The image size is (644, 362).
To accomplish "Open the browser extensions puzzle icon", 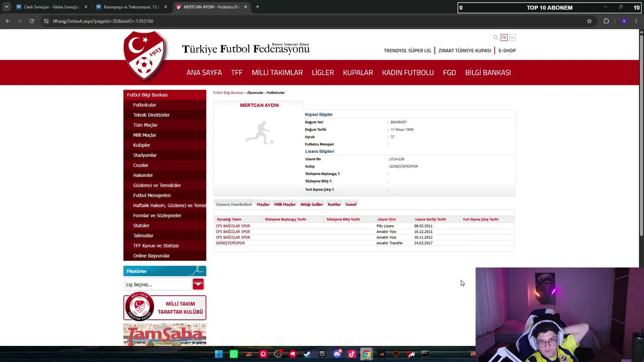I will 606,21.
